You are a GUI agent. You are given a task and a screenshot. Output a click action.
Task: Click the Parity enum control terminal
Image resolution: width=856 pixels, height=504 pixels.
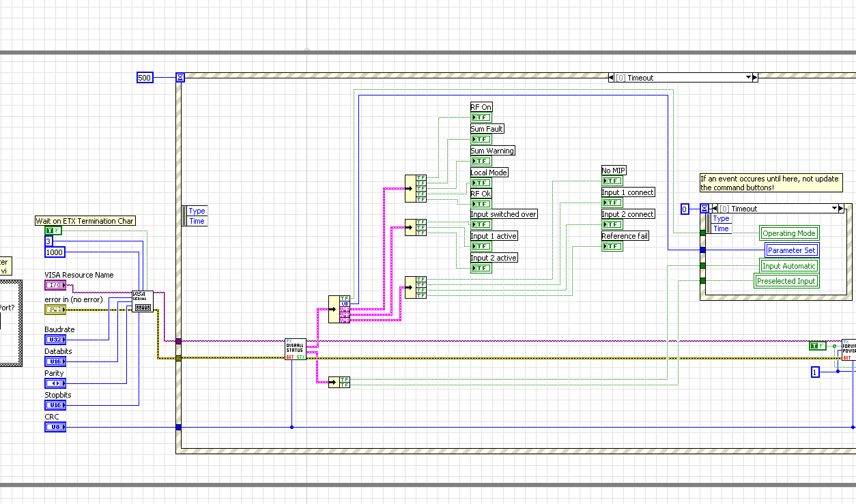(x=55, y=383)
